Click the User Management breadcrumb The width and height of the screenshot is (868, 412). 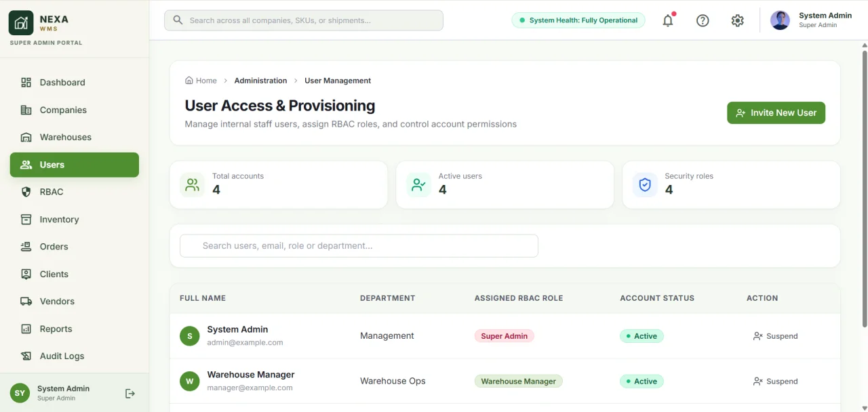coord(338,81)
